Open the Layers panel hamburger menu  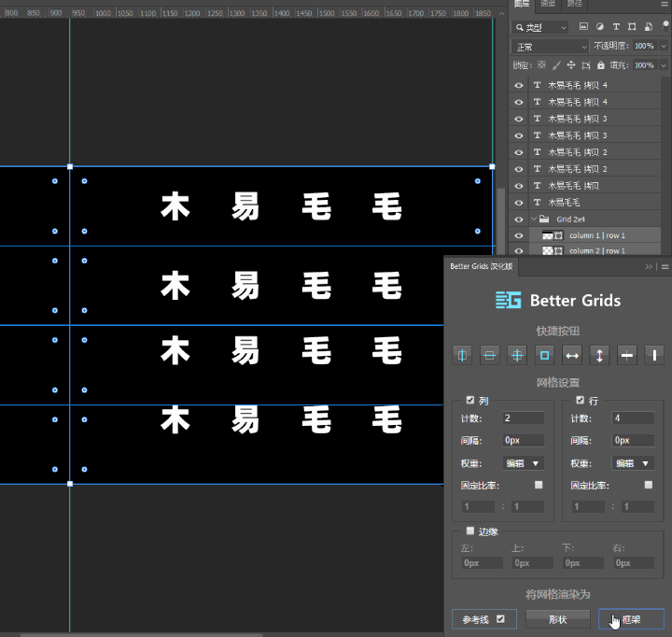coord(665,4)
